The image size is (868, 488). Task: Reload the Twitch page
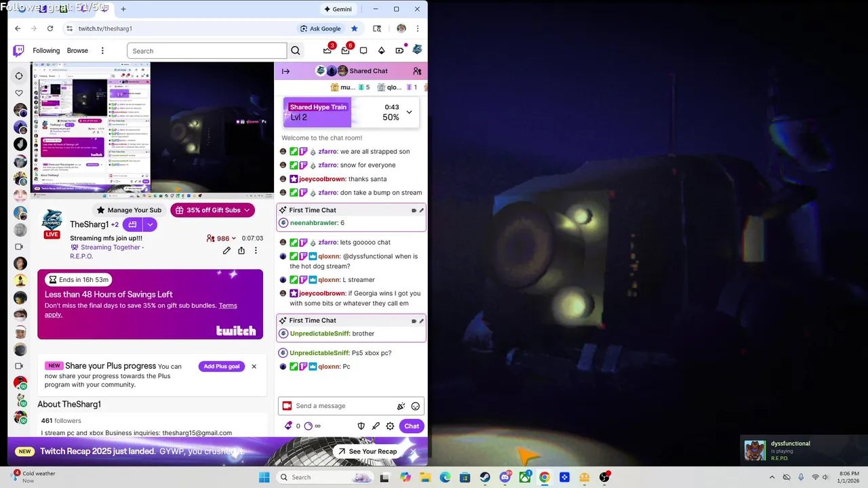click(x=50, y=28)
